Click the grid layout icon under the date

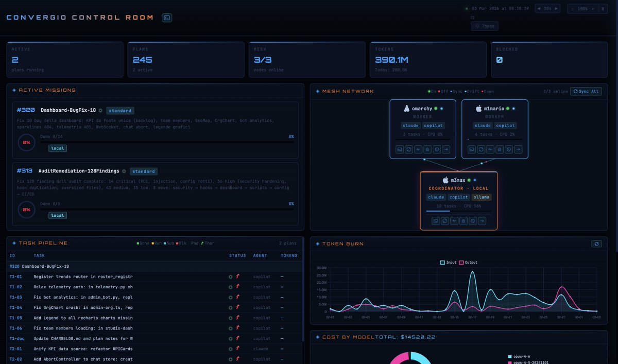click(472, 17)
